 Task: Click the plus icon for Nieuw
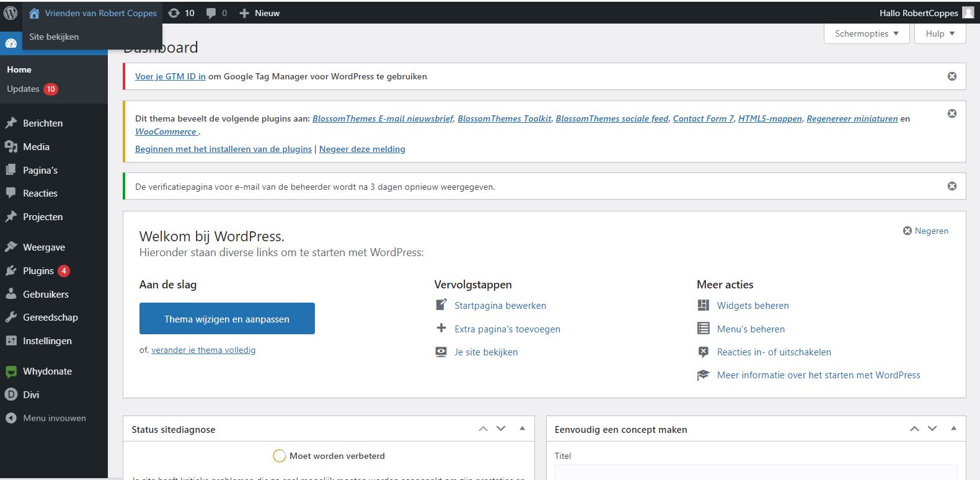[244, 13]
